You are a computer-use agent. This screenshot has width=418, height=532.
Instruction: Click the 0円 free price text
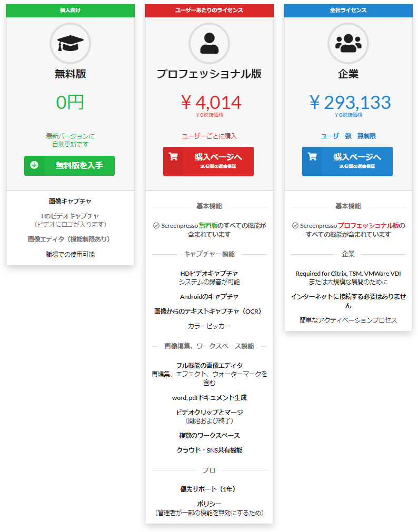tap(70, 102)
